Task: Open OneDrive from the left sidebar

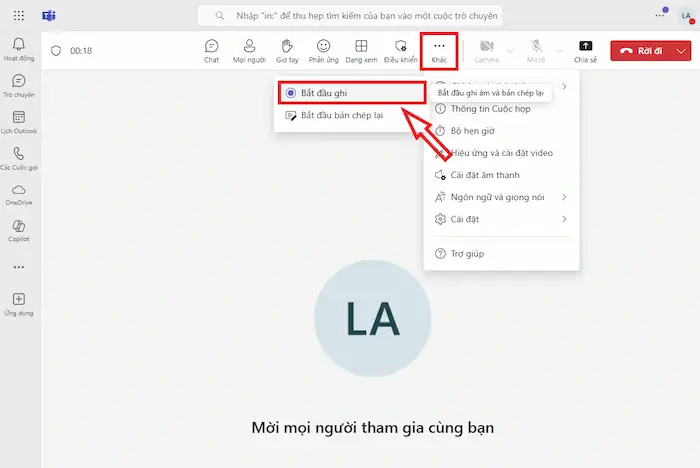Action: tap(18, 194)
